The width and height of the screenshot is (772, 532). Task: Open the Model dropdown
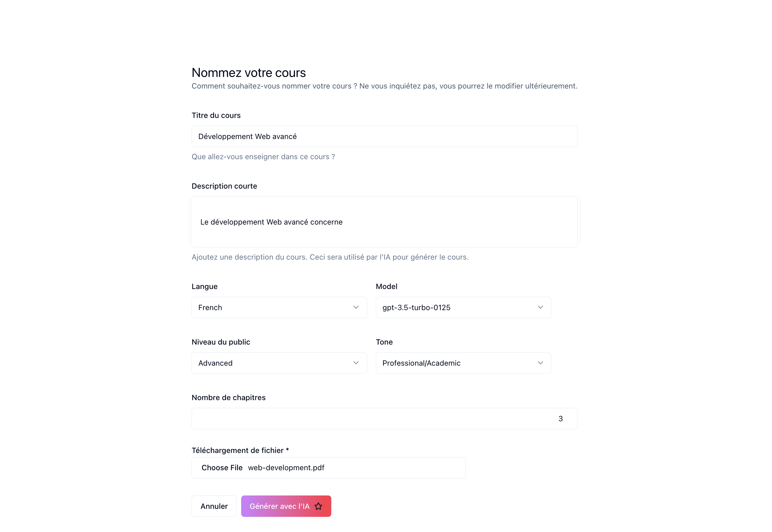point(463,307)
